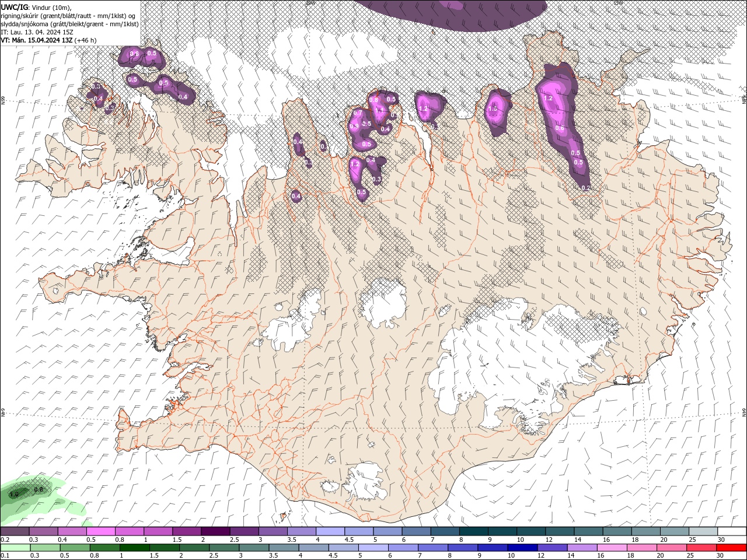
Task: Click the light periwinkle swatch at 4 in the snow scale
Action: tap(330, 531)
